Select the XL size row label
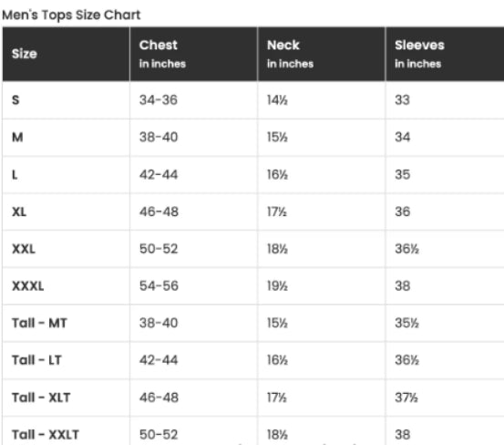 click(x=19, y=212)
